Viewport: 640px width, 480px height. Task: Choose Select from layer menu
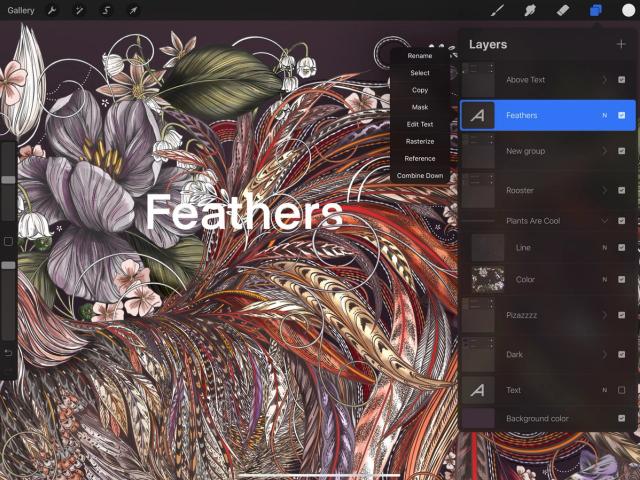(x=420, y=73)
